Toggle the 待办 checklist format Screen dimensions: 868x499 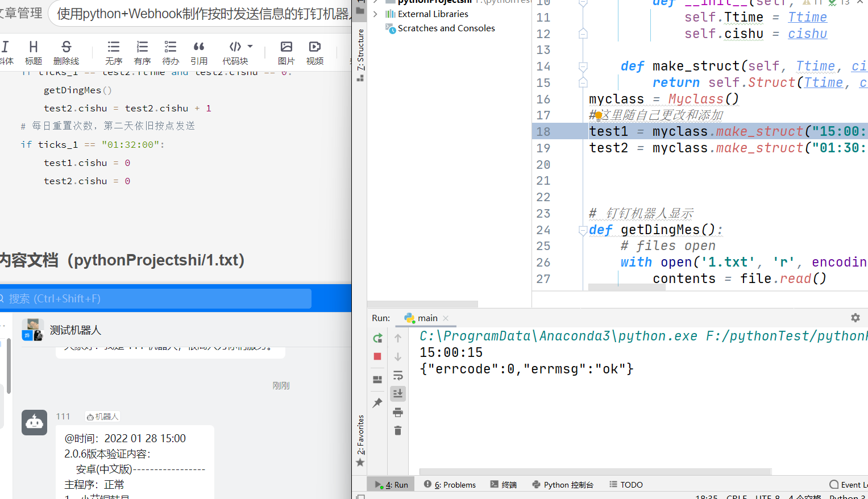click(170, 52)
